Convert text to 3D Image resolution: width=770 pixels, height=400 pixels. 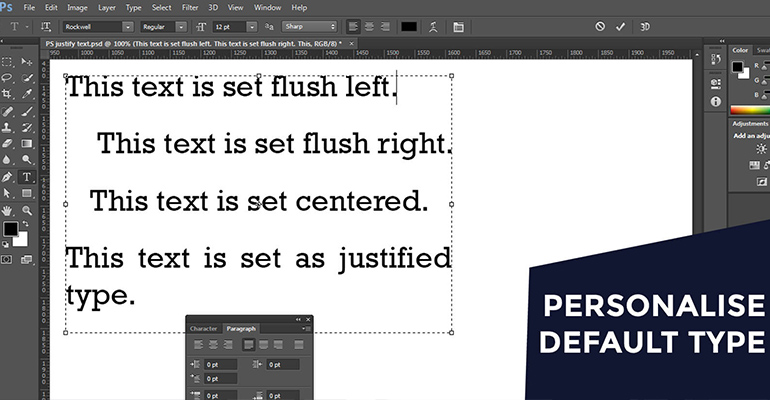click(x=645, y=27)
